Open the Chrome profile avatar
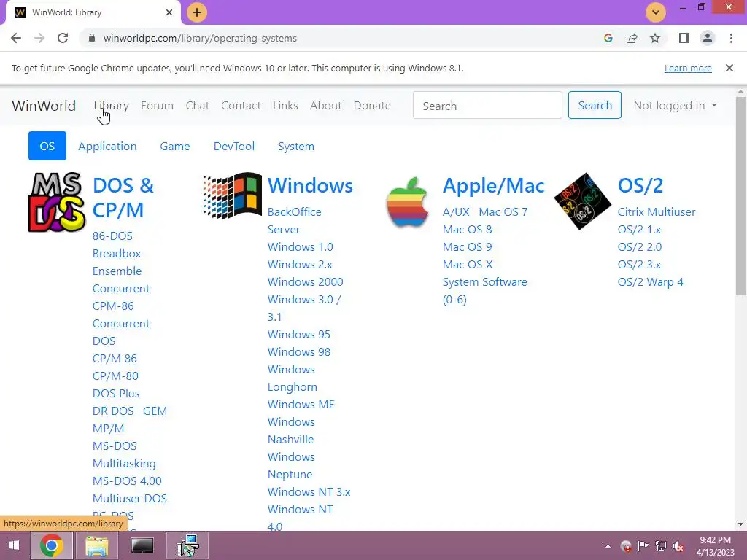This screenshot has width=747, height=560. tap(708, 38)
